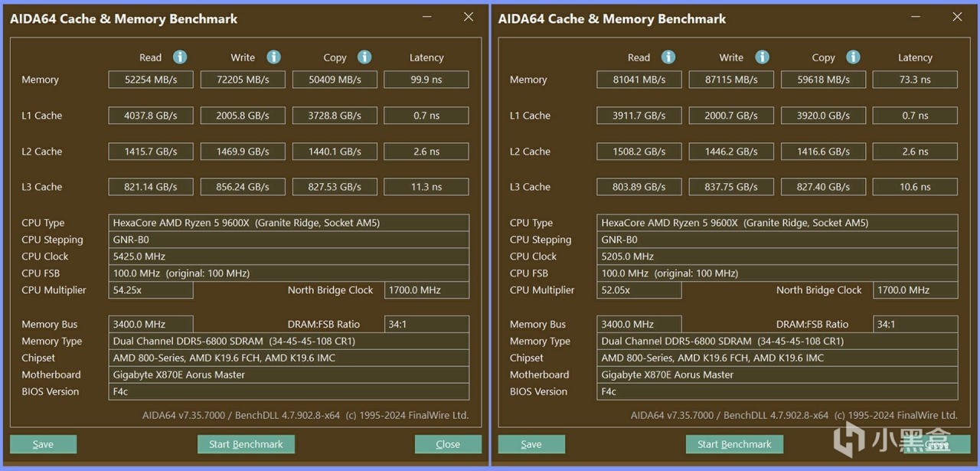Click the Read info icon in left window
Image resolution: width=980 pixels, height=471 pixels.
click(180, 57)
